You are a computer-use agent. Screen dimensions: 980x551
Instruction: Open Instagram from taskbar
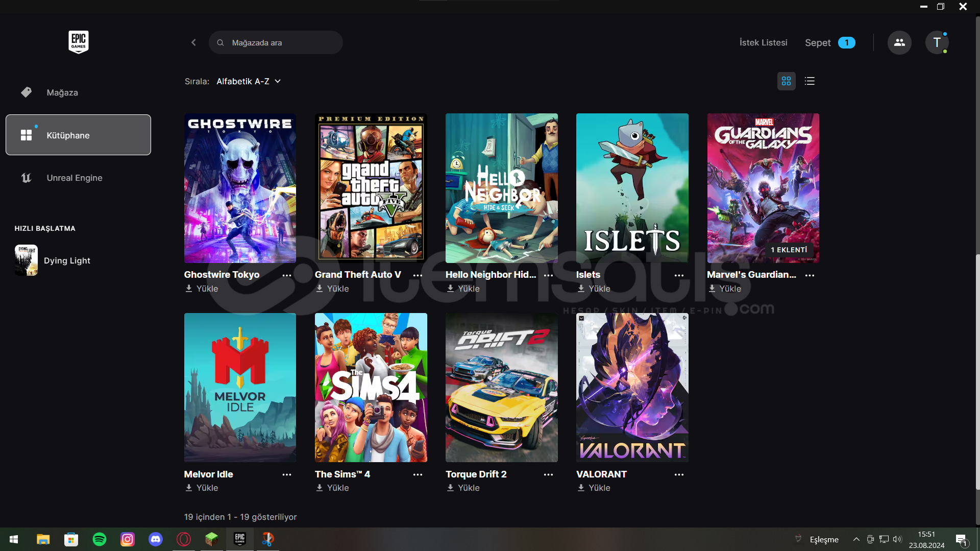pos(128,539)
